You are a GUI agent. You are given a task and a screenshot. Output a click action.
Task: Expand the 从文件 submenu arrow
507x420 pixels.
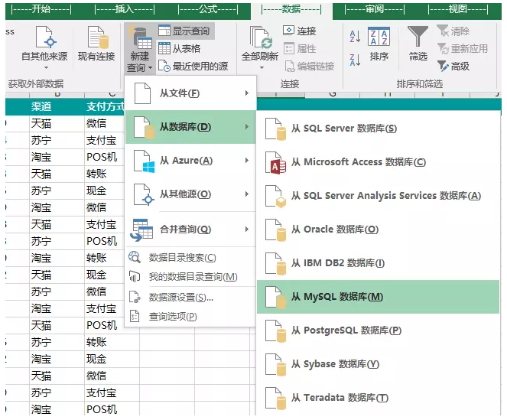[247, 93]
